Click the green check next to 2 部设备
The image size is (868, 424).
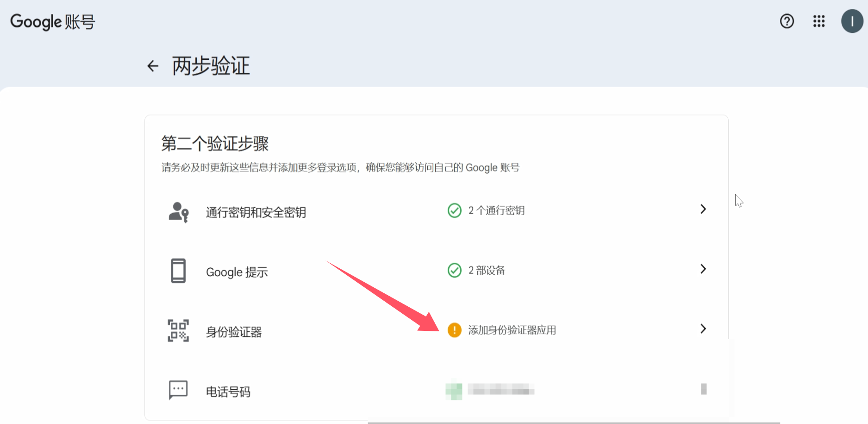[455, 270]
